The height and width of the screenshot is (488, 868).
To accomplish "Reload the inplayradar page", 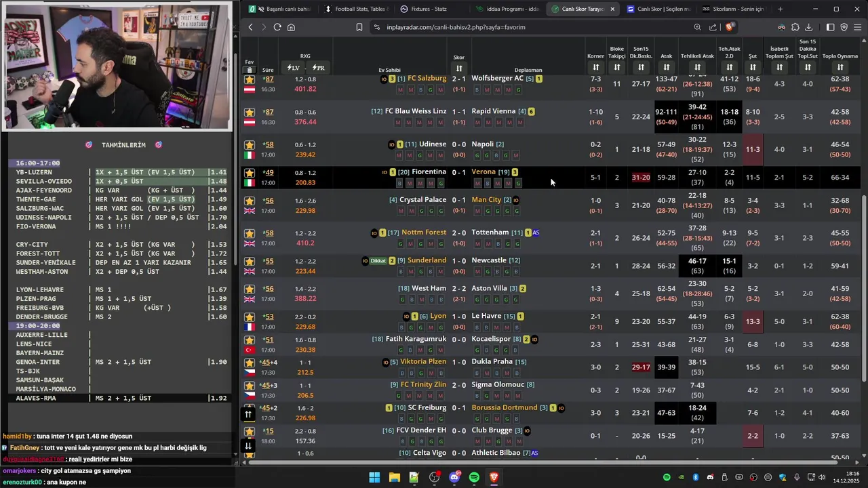I will click(277, 27).
